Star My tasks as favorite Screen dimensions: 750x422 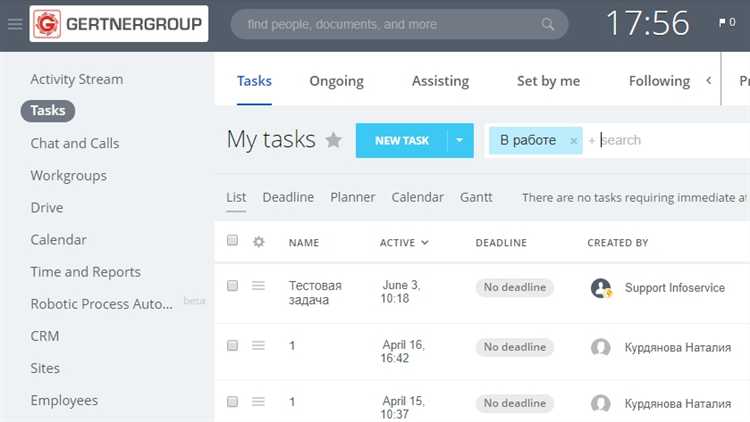(334, 140)
